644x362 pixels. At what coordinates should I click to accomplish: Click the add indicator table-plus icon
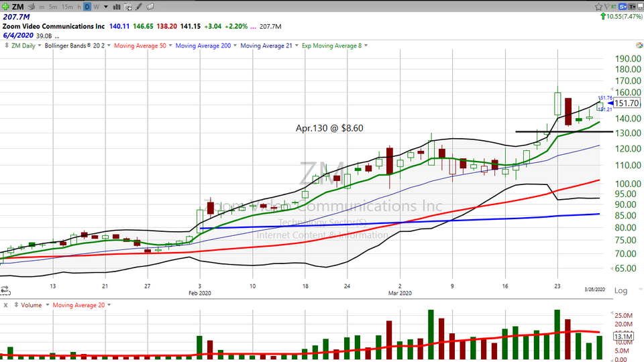point(127,7)
